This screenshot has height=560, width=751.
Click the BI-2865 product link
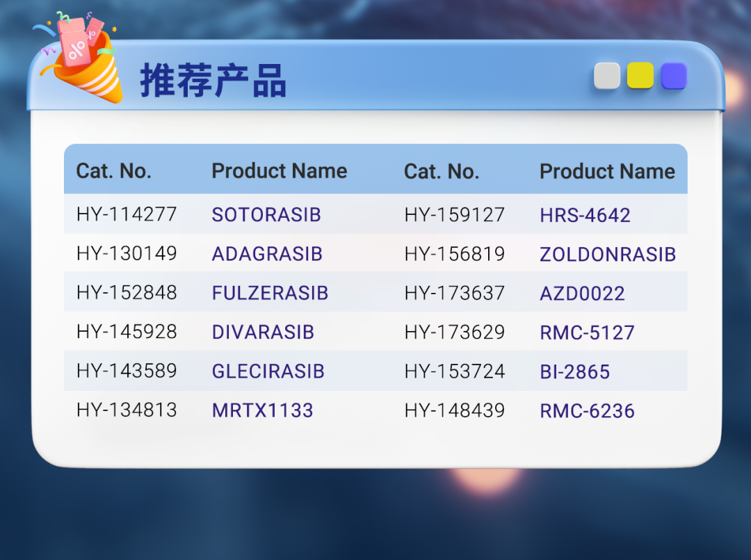click(574, 372)
